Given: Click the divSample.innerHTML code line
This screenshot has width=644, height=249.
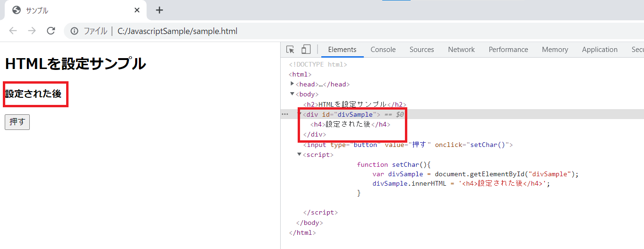Looking at the screenshot, I should click(462, 183).
